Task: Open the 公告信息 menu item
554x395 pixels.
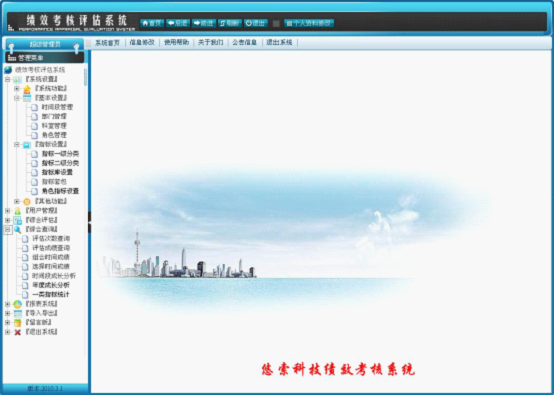Action: click(x=244, y=43)
